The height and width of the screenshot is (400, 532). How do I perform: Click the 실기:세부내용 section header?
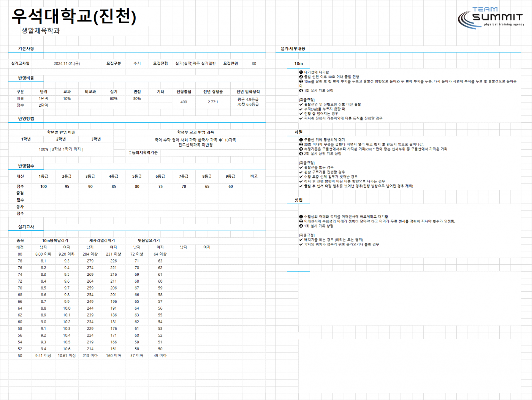click(x=293, y=49)
